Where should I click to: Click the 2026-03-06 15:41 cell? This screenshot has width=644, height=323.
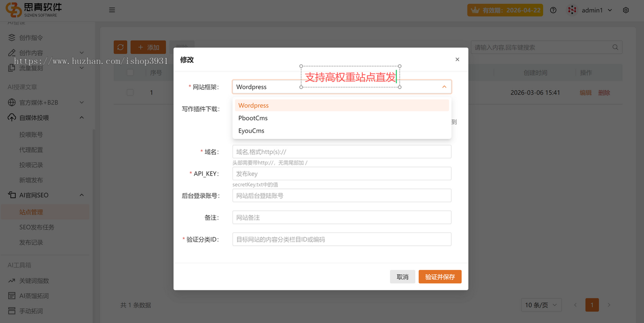click(535, 92)
